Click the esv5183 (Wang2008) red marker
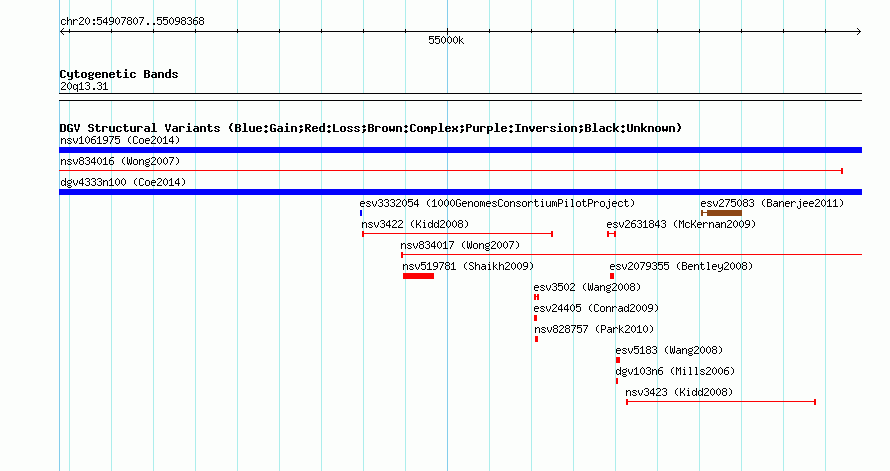 pos(618,360)
